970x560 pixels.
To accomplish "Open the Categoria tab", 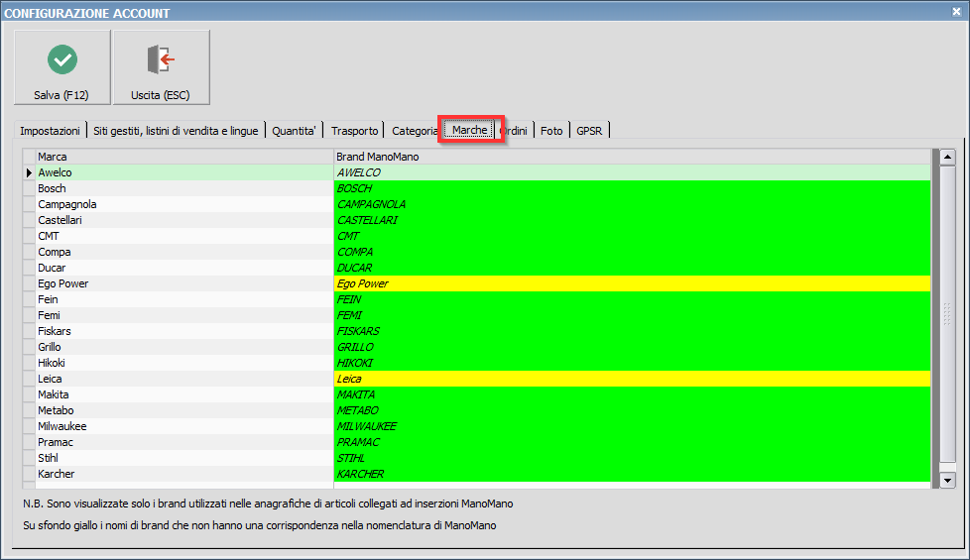I will [414, 131].
